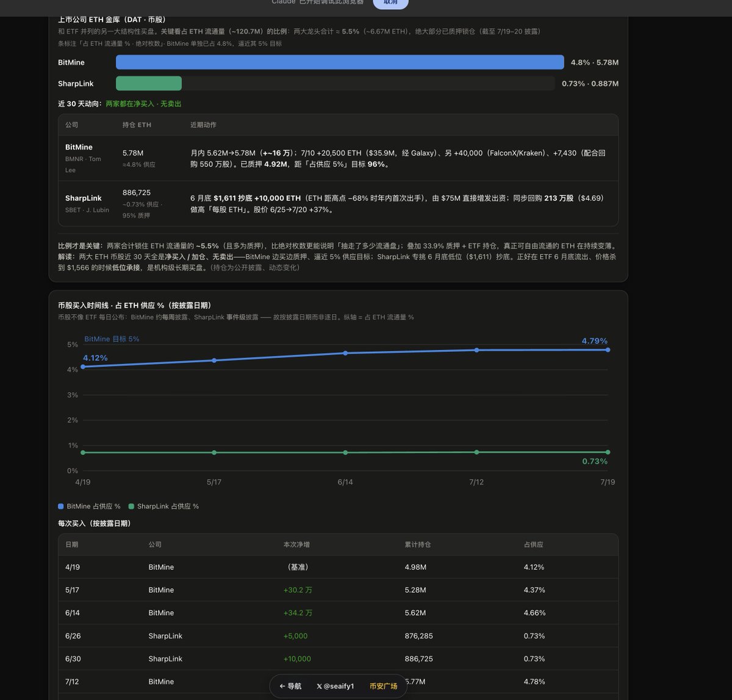The image size is (732, 700).
Task: Click the 4.12% data label on chart
Action: (95, 358)
